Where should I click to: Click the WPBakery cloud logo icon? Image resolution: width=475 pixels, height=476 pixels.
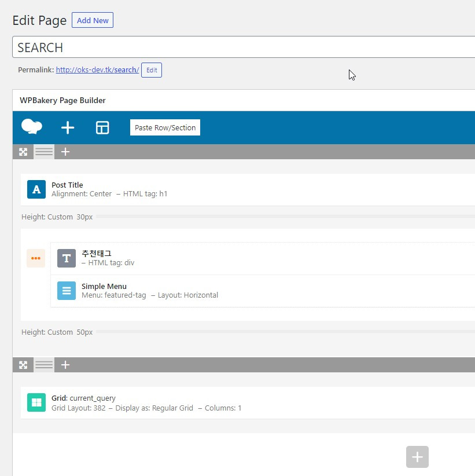point(32,127)
